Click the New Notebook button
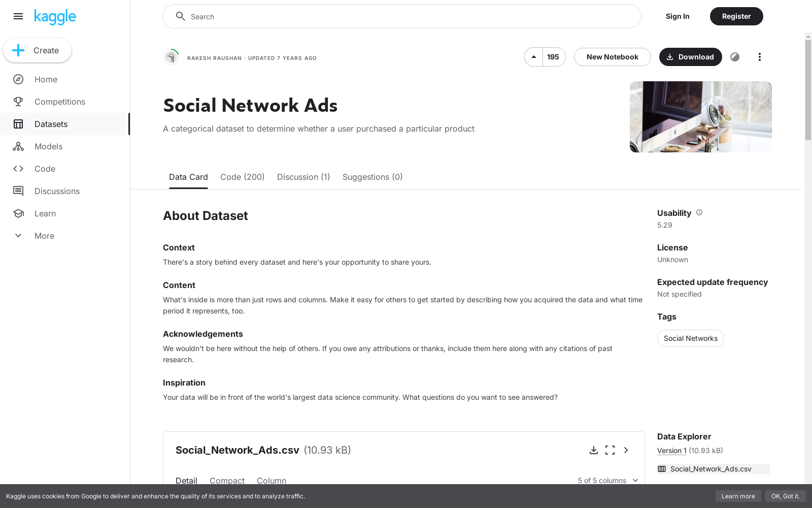 click(613, 57)
